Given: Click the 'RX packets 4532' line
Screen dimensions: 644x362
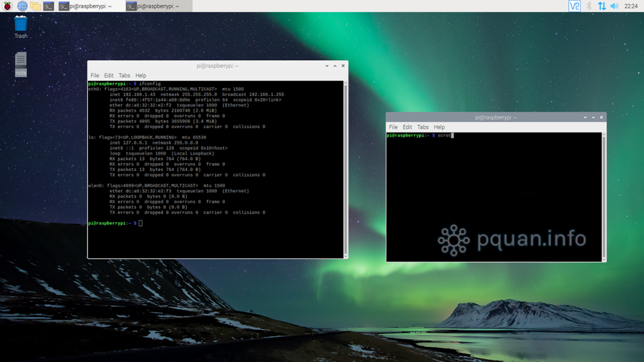Looking at the screenshot, I should click(163, 111).
